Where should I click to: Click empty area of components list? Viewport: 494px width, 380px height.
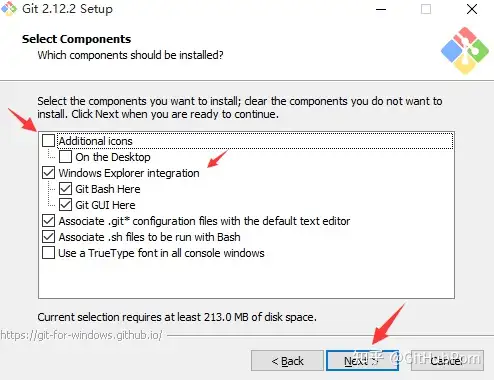click(x=246, y=278)
